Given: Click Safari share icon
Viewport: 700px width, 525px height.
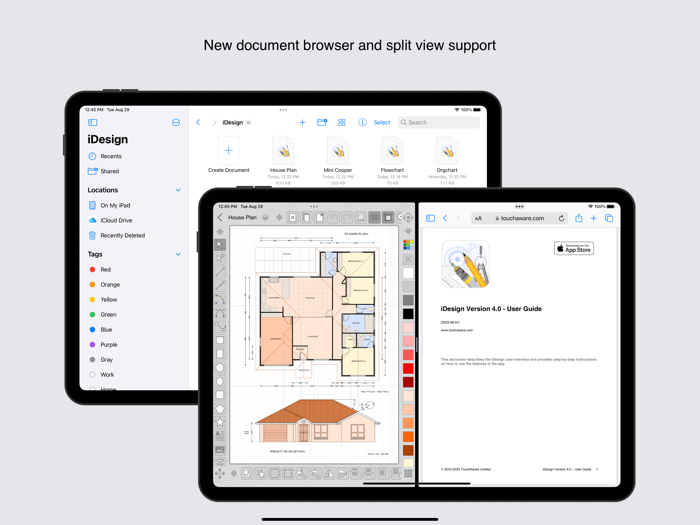Looking at the screenshot, I should 579,218.
